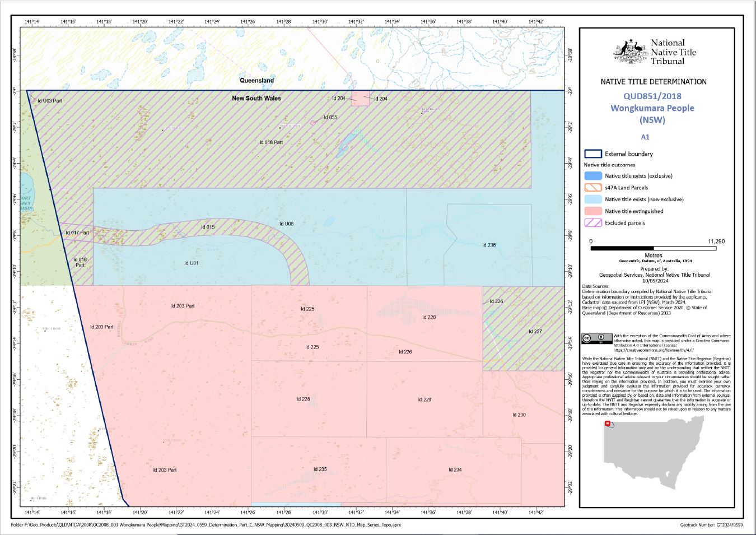The image size is (756, 535).
Task: Click the Id U03 Part parcel label
Action: pos(49,101)
